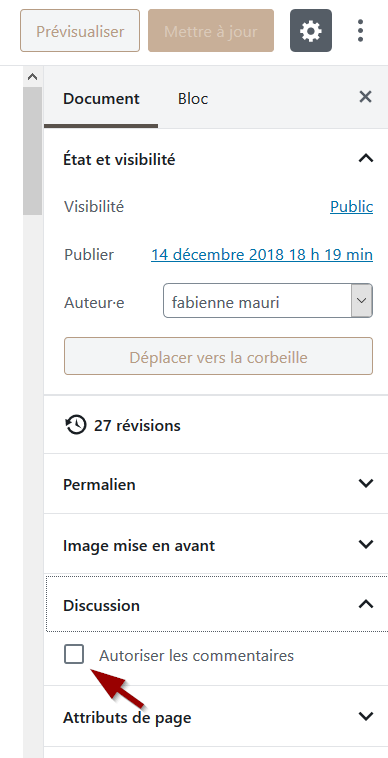
Task: Collapse the Discussion panel
Action: coord(366,604)
